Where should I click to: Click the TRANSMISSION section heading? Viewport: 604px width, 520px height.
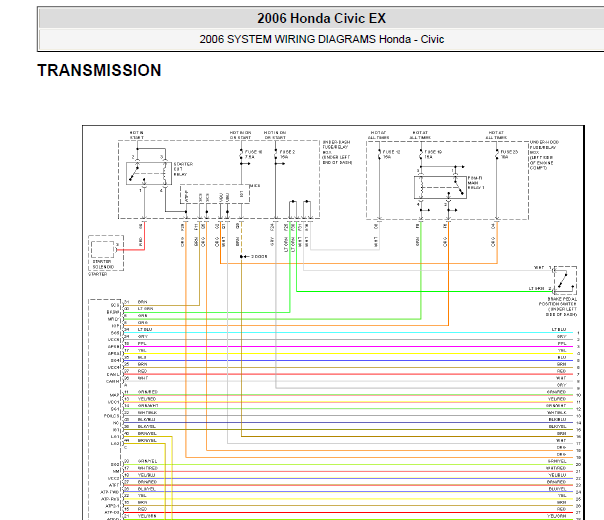(x=99, y=70)
